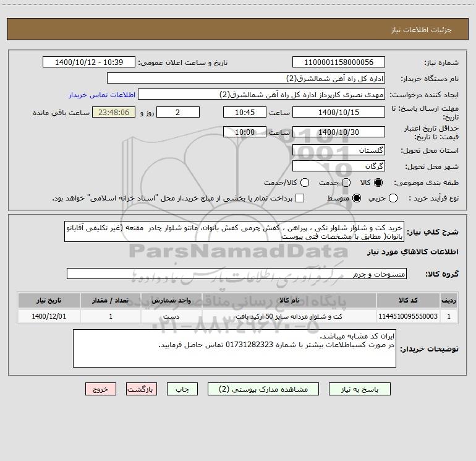The width and height of the screenshot is (476, 461).
Task: Click the deadline time field 10:45
Action: coord(245,112)
